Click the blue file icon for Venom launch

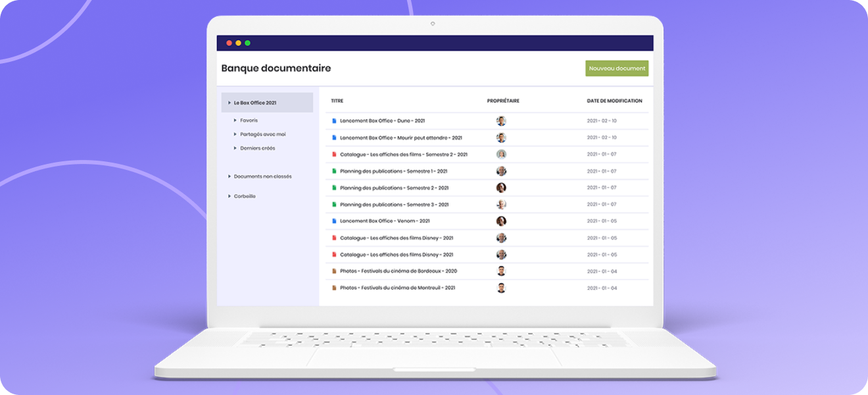tap(334, 221)
